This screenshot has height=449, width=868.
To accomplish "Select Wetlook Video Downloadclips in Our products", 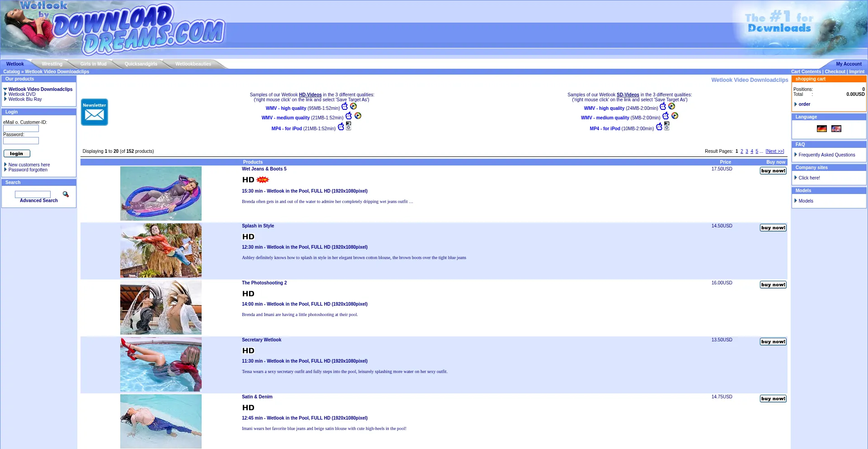I will [x=40, y=90].
